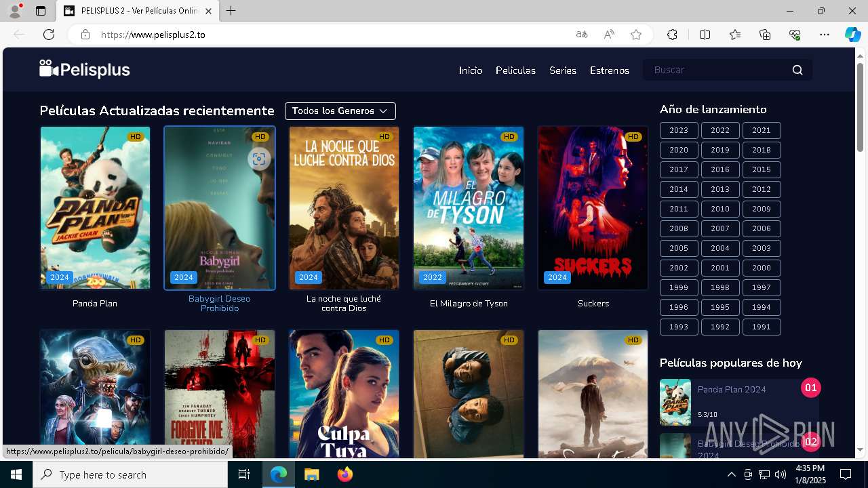Show hidden tray icons

[731, 474]
